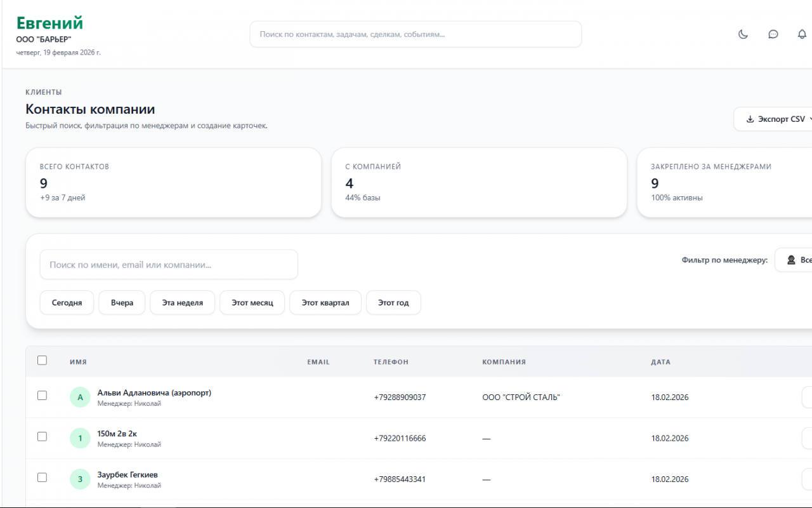Expand the Экспорт CSV dropdown
Image resolution: width=812 pixels, height=508 pixels.
(x=774, y=119)
